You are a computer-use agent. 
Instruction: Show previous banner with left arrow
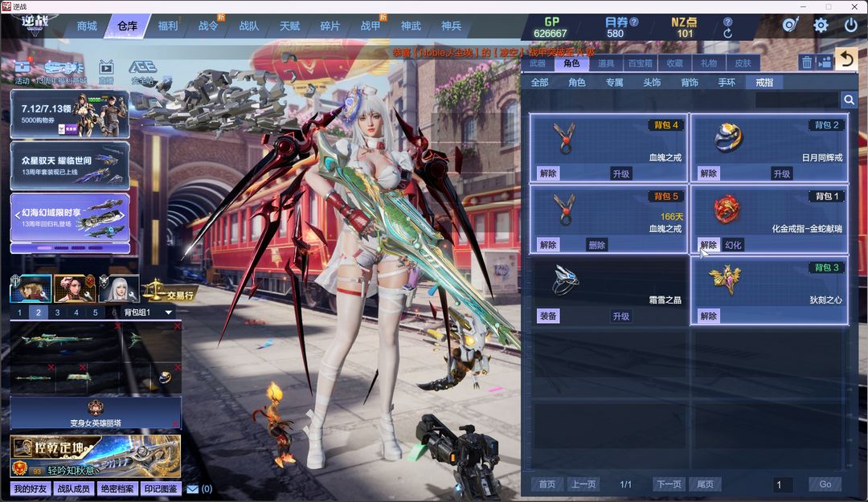(x=17, y=214)
